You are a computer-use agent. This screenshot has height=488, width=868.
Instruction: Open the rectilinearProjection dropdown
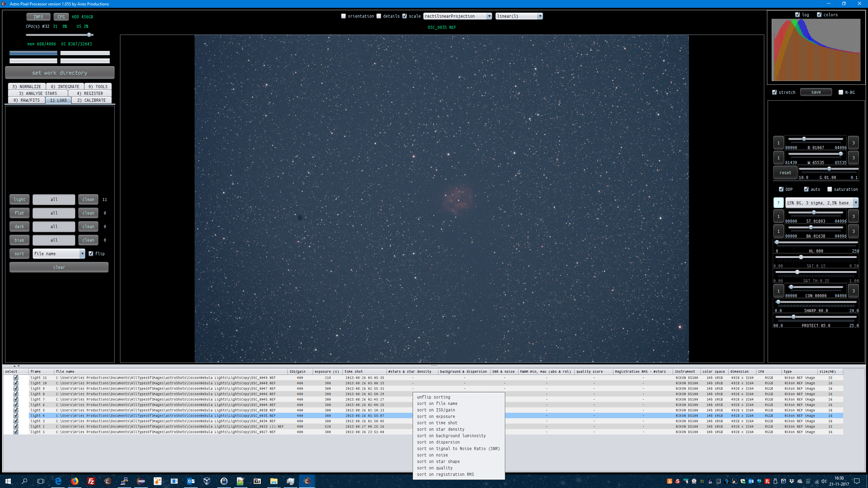457,16
